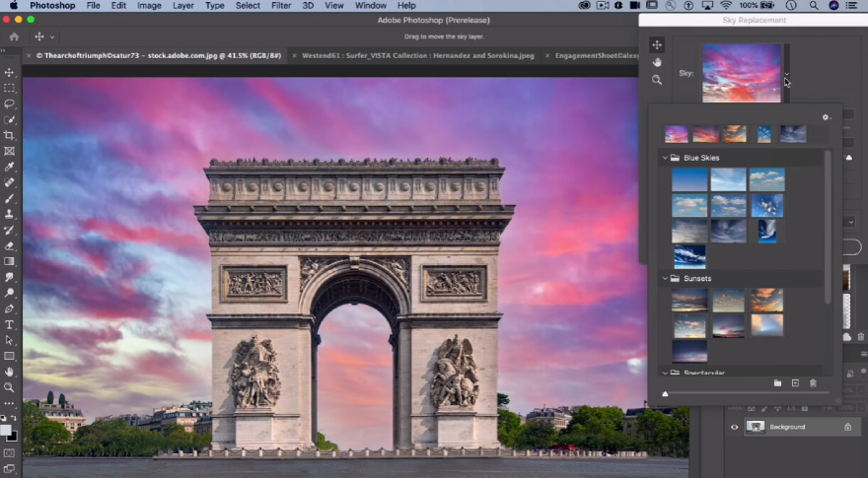The image size is (868, 478).
Task: Open the sky preset picker gear menu
Action: 826,117
